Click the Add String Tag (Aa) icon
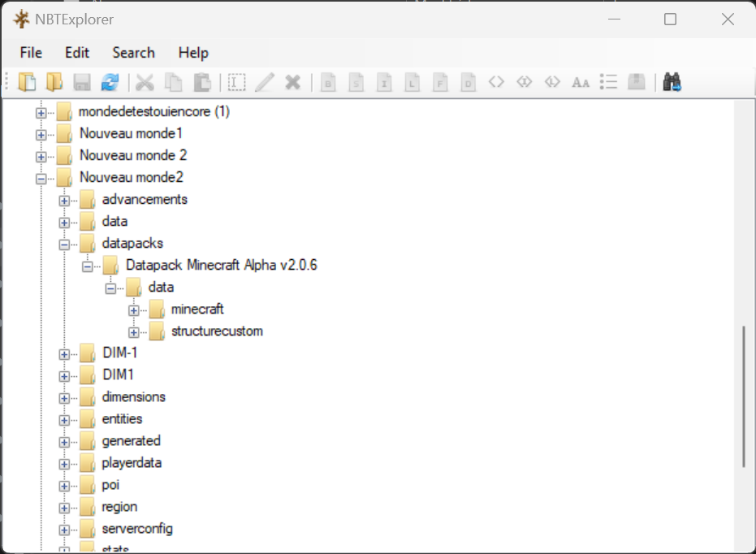The width and height of the screenshot is (756, 554). [x=581, y=82]
